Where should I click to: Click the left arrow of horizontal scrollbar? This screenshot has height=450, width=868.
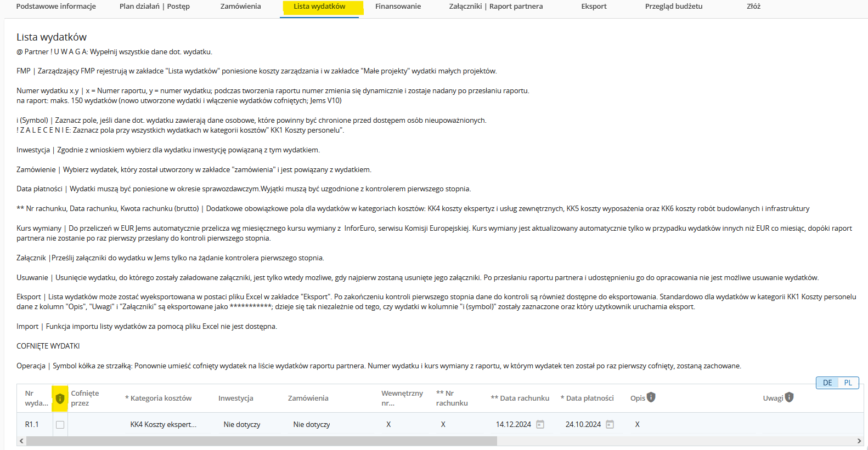click(21, 441)
